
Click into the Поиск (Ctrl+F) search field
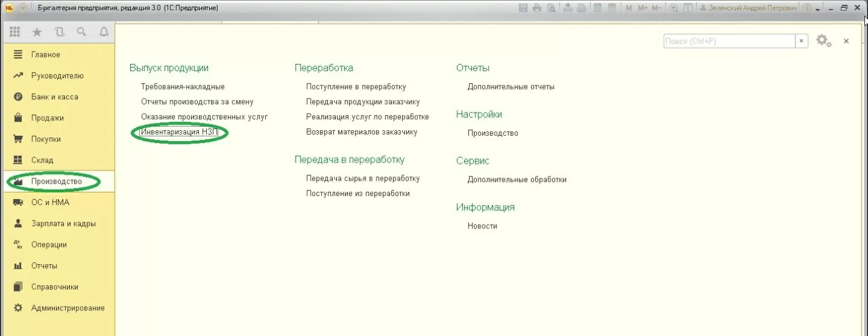pyautogui.click(x=729, y=41)
